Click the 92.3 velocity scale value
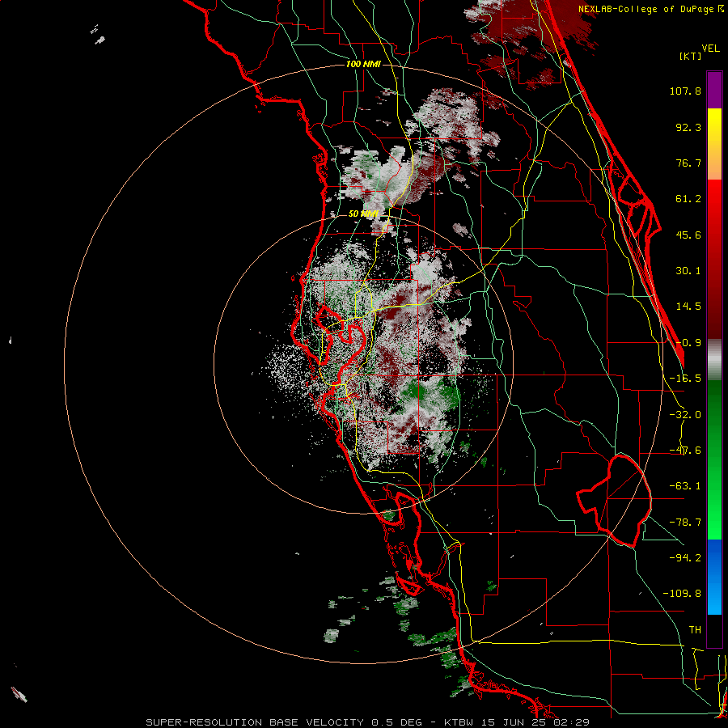This screenshot has width=728, height=728. [688, 127]
